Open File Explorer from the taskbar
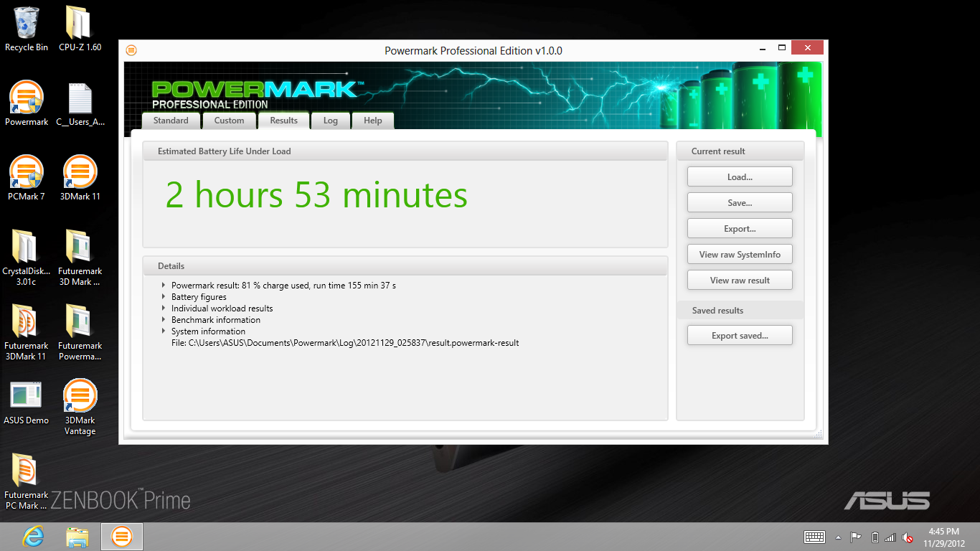 [77, 536]
